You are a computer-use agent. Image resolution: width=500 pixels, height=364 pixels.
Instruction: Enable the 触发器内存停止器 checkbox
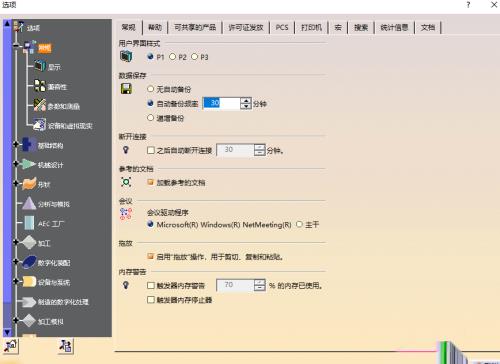pos(151,300)
